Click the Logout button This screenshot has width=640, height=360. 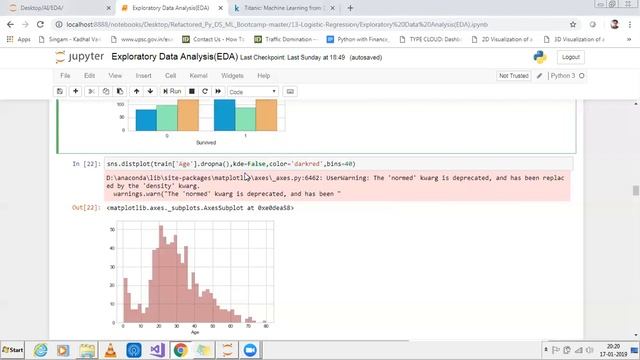pos(571,57)
